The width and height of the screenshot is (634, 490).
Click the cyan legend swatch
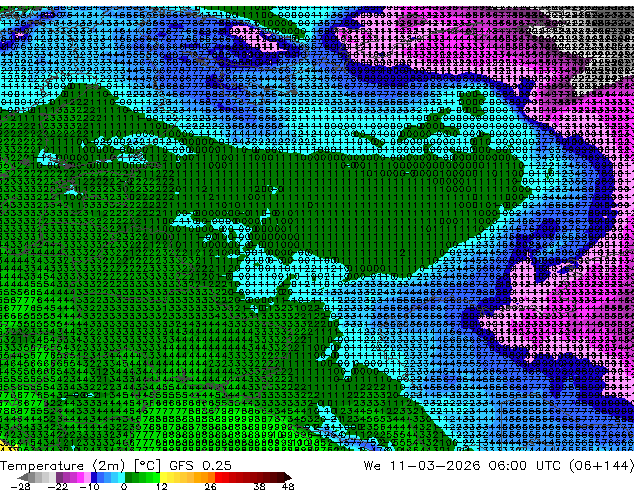(121, 477)
